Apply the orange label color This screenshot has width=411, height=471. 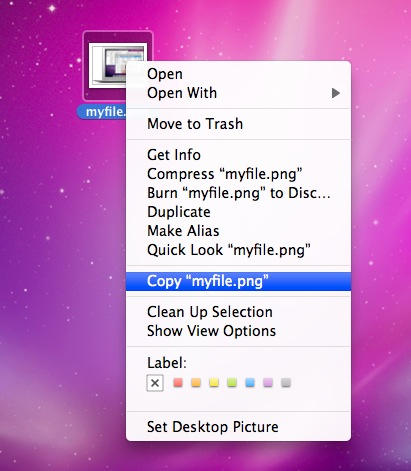196,382
